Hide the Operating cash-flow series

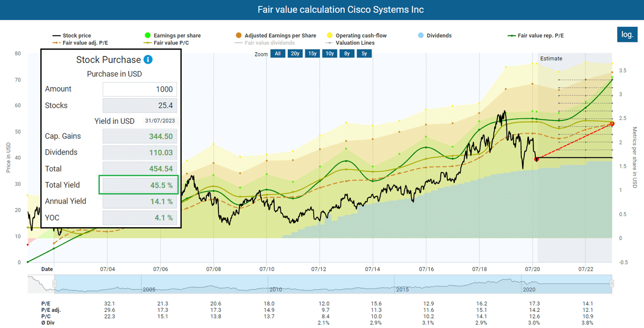(357, 36)
